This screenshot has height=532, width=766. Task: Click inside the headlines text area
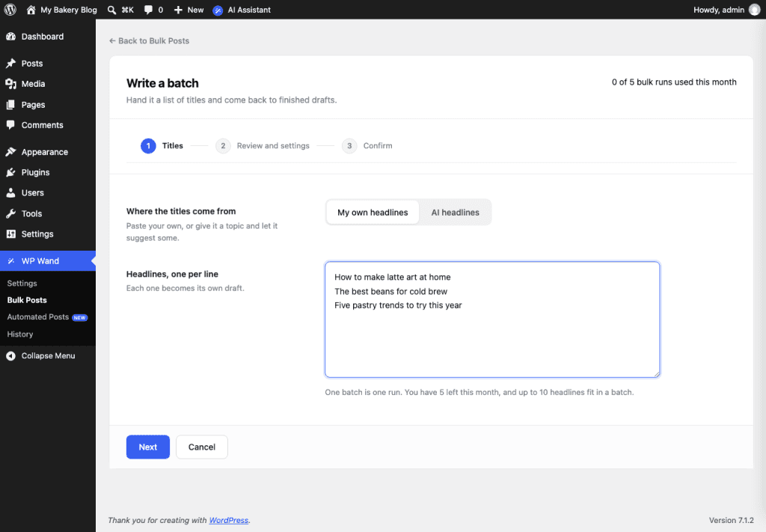[x=492, y=319]
